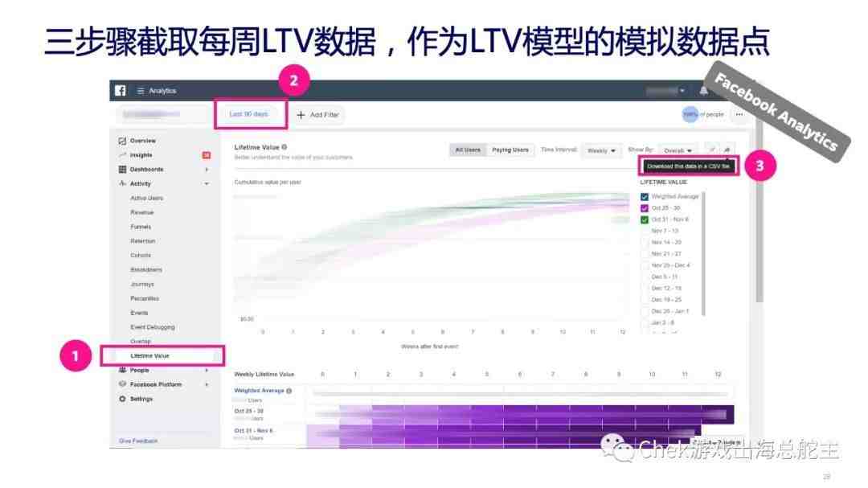
Task: Check the Nov 14 - 20 cohort checkbox
Action: (x=645, y=243)
